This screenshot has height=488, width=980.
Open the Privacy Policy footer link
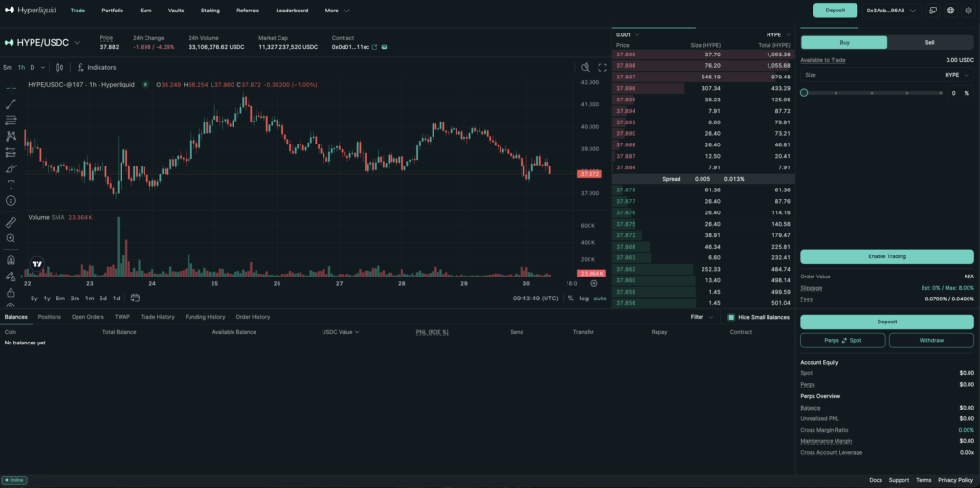[x=956, y=480]
